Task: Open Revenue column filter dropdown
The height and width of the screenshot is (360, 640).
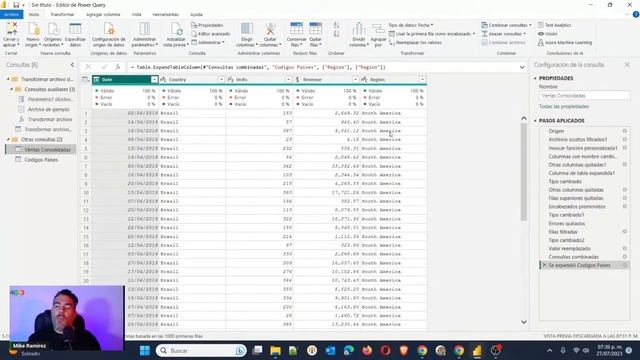Action: (355, 80)
